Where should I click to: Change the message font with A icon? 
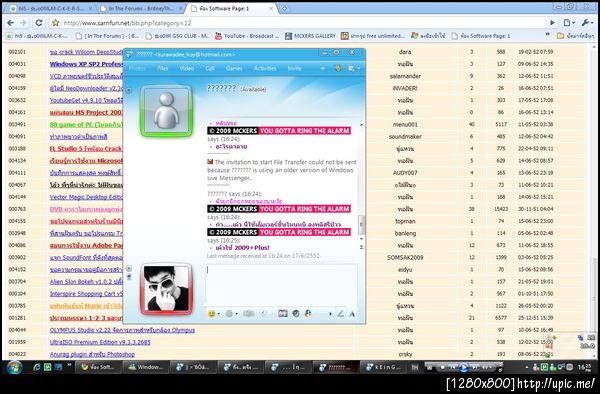tap(352, 314)
